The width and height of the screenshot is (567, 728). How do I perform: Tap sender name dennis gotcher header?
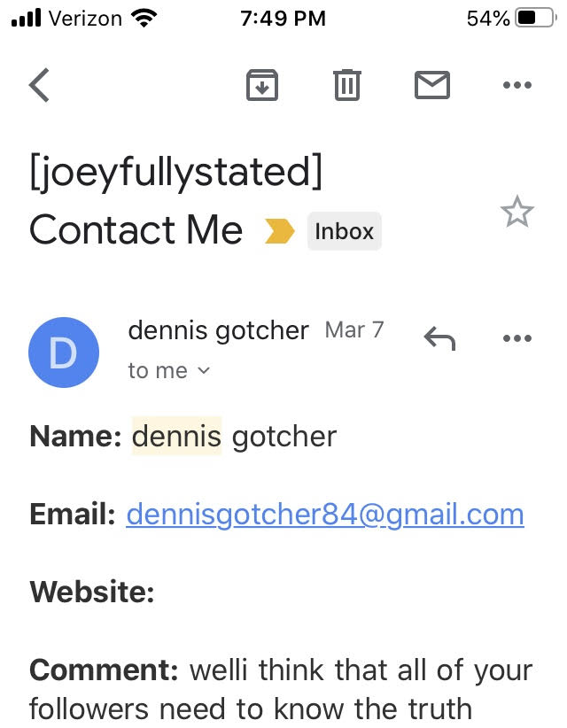pos(218,331)
